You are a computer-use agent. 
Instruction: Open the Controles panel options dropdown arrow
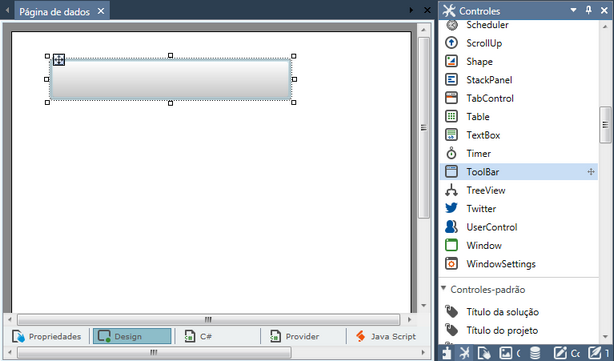[x=573, y=10]
